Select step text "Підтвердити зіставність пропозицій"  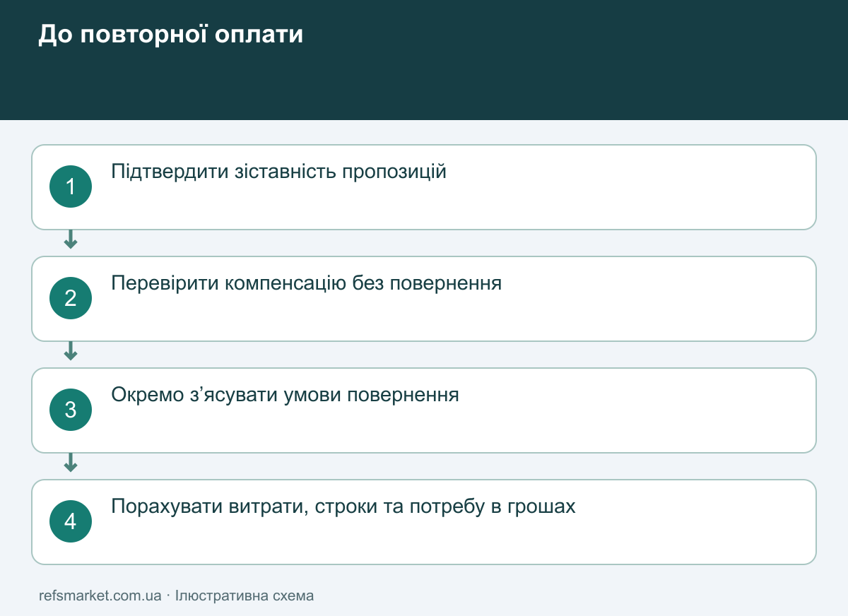click(x=279, y=172)
